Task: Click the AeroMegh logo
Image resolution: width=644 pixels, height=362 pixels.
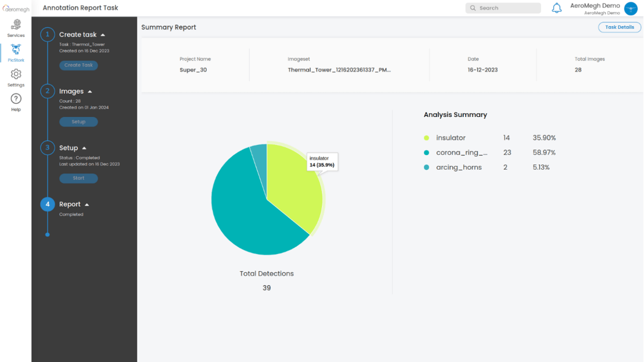Action: (16, 8)
